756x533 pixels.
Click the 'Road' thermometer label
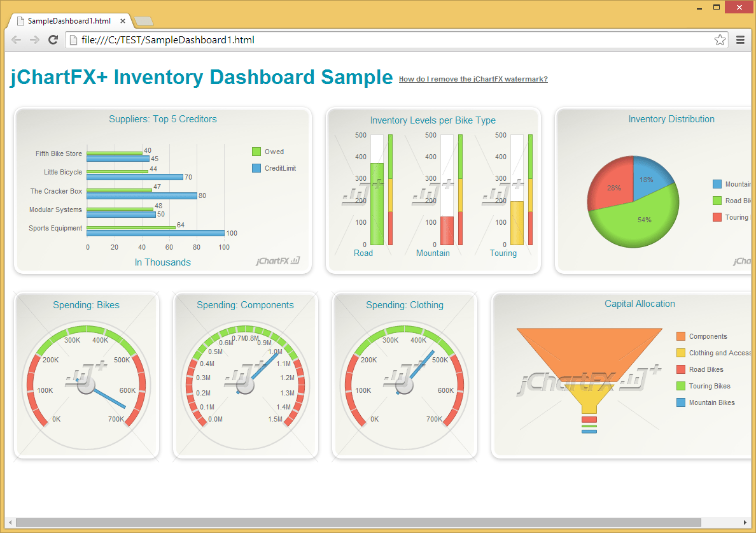(x=363, y=253)
